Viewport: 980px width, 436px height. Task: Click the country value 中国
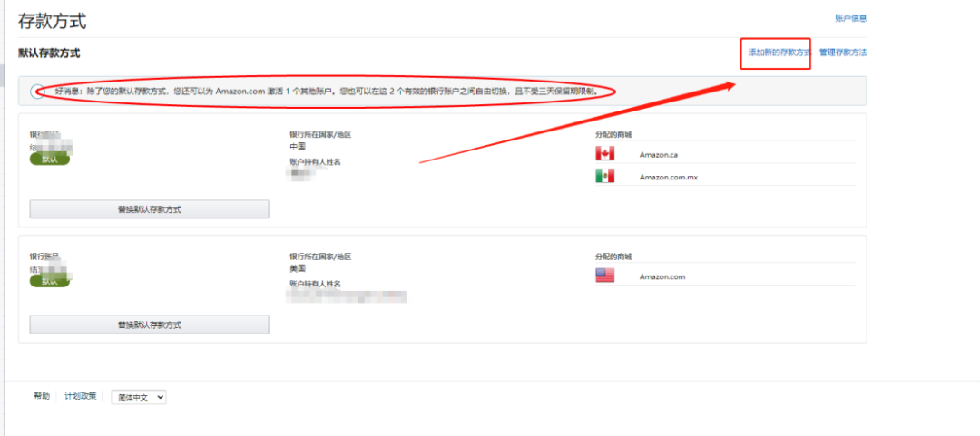[x=298, y=146]
